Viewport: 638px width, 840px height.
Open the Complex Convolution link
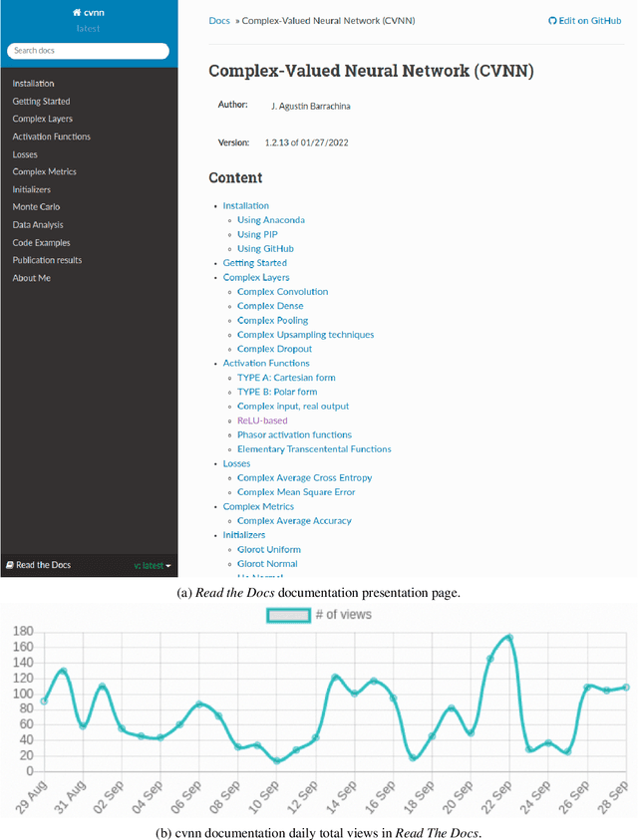click(282, 292)
